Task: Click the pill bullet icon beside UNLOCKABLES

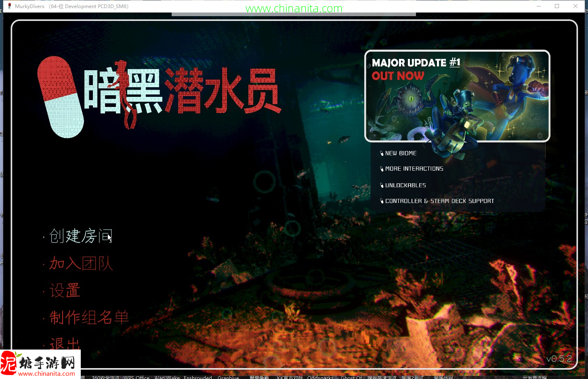Action: 382,185
